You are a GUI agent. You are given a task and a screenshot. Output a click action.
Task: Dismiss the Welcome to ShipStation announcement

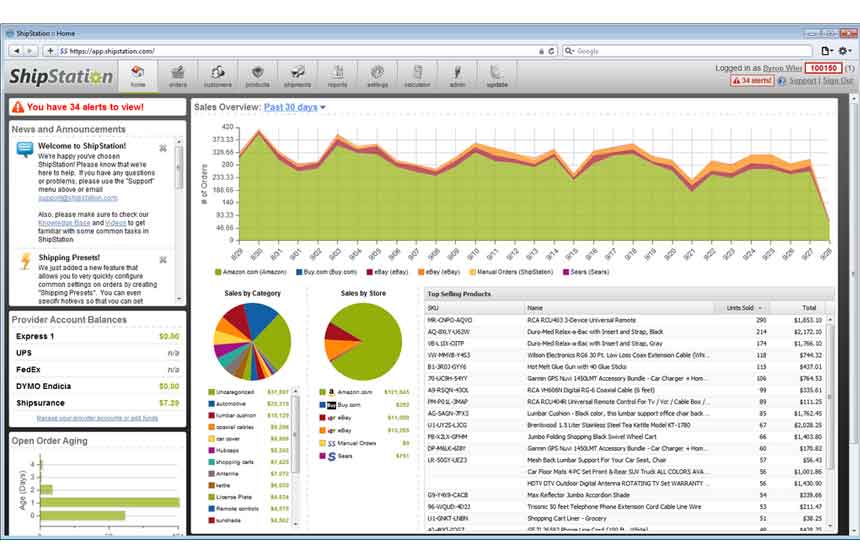pyautogui.click(x=163, y=148)
